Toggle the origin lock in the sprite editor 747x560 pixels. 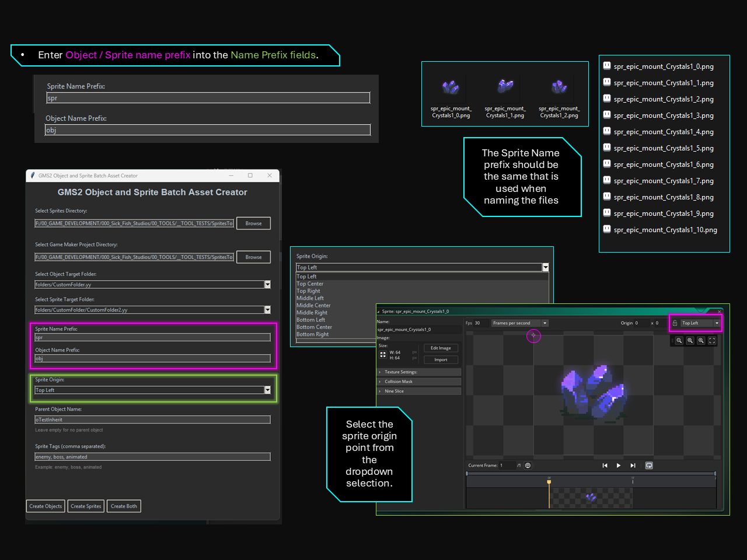point(675,323)
